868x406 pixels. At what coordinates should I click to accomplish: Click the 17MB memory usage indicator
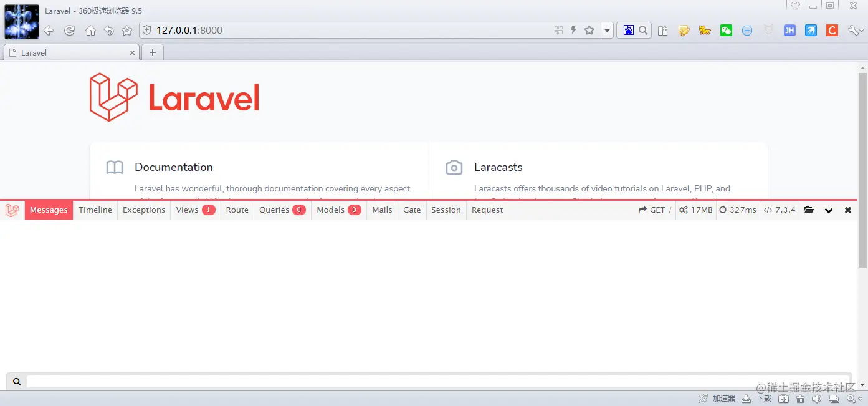click(x=696, y=210)
